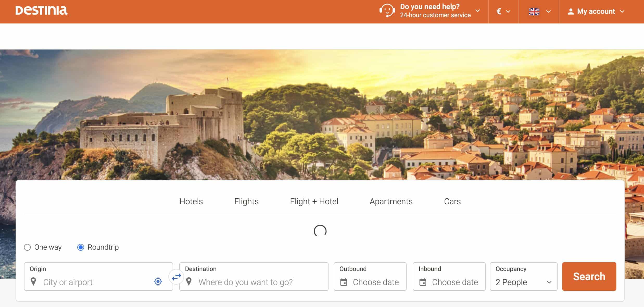Switch to the Apartments tab

click(391, 201)
